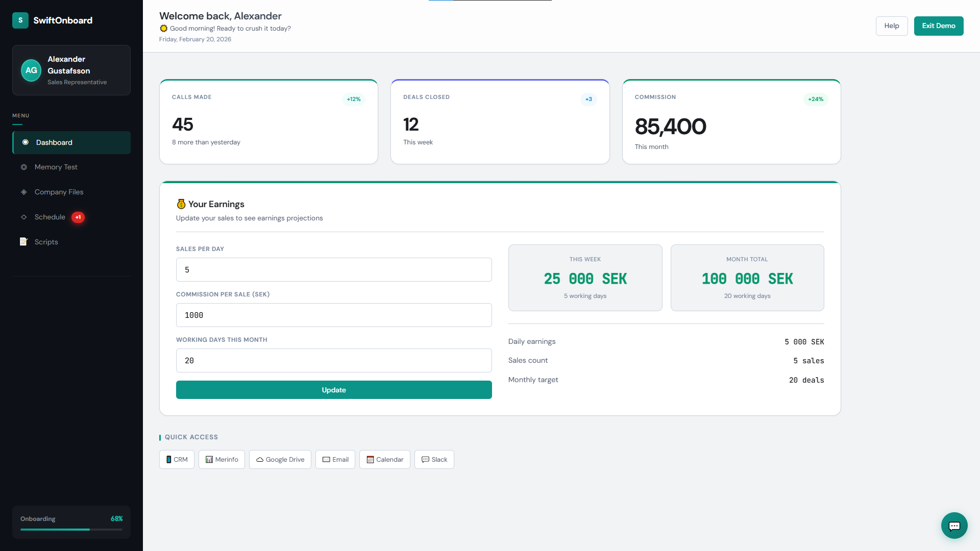Open CRM quick access shortcut
Screen dimensions: 980x551
click(177, 459)
